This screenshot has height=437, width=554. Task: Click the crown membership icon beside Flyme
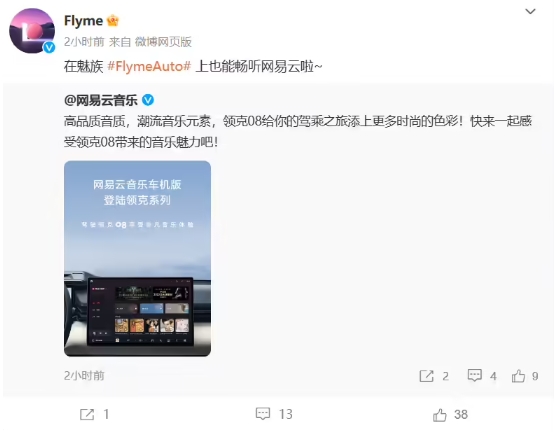pyautogui.click(x=113, y=20)
